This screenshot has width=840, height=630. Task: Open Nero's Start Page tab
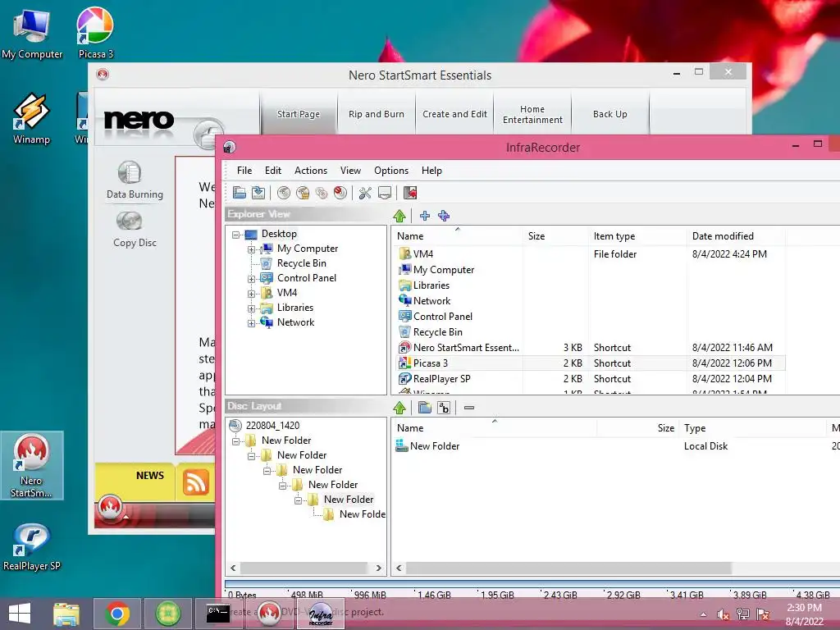[299, 113]
